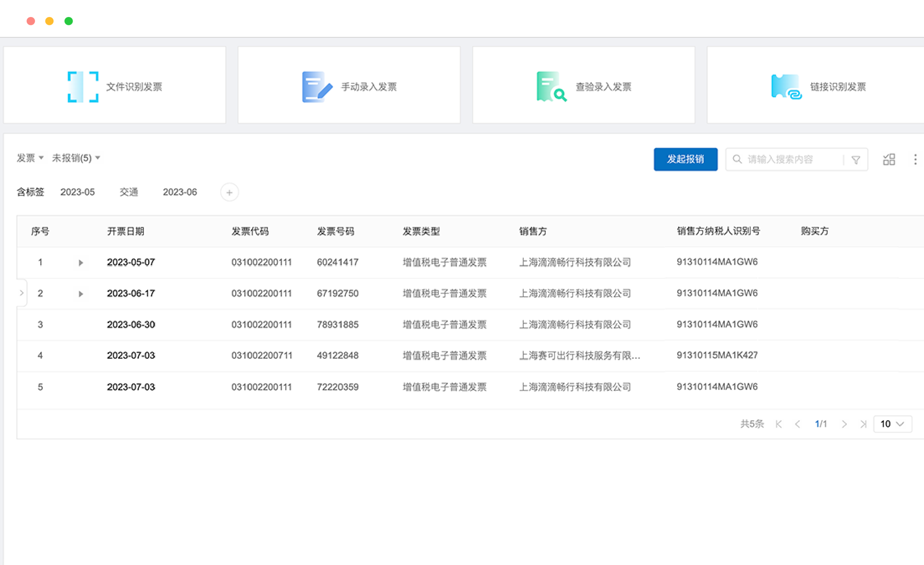Select the 交通 tag filter
924x565 pixels.
[x=129, y=192]
